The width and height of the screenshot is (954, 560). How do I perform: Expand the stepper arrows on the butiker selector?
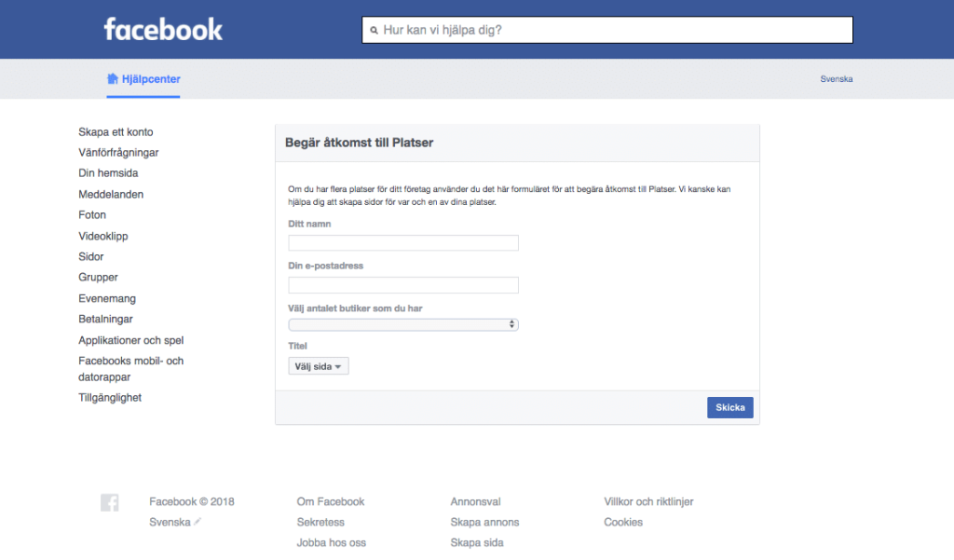click(x=511, y=324)
